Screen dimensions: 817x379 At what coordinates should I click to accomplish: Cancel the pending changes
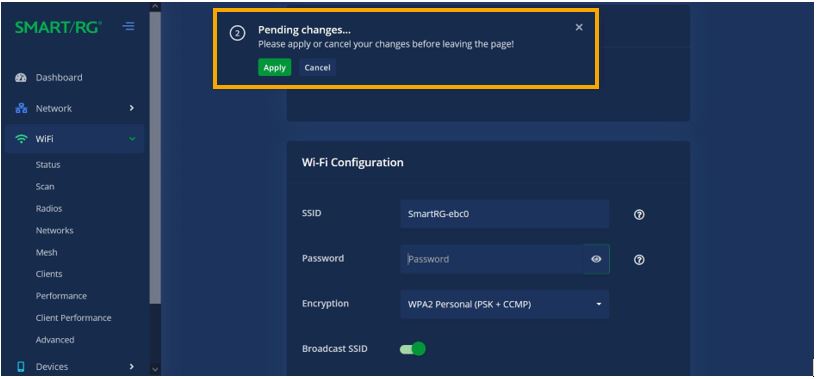[x=317, y=67]
